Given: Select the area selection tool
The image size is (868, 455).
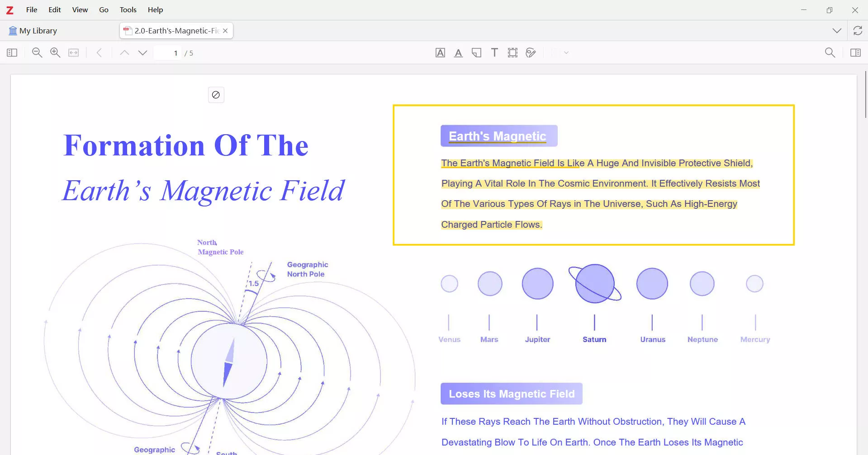Looking at the screenshot, I should pos(512,53).
